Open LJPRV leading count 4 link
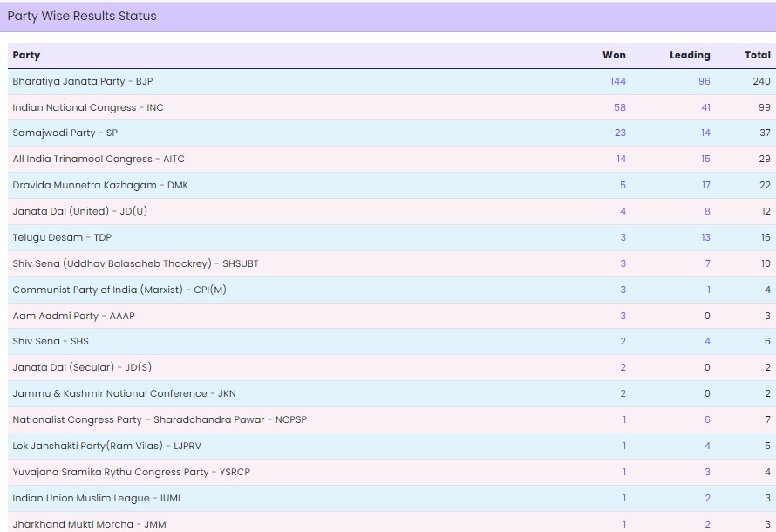The width and height of the screenshot is (776, 532). pos(707,446)
